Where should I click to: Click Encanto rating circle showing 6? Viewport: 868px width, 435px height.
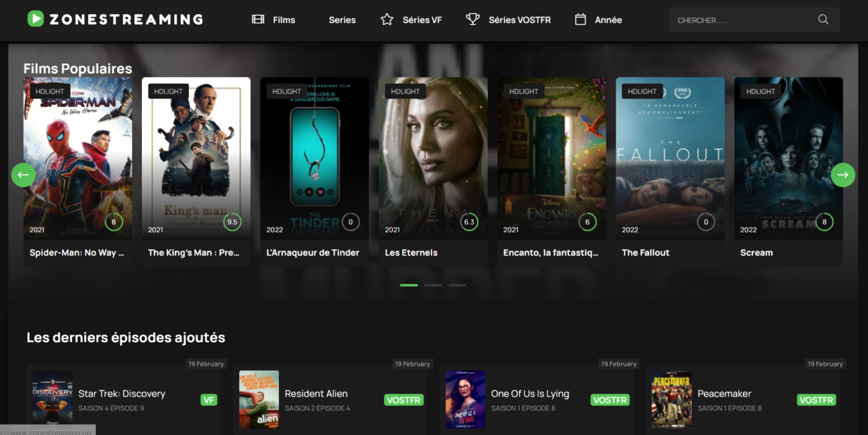point(588,222)
